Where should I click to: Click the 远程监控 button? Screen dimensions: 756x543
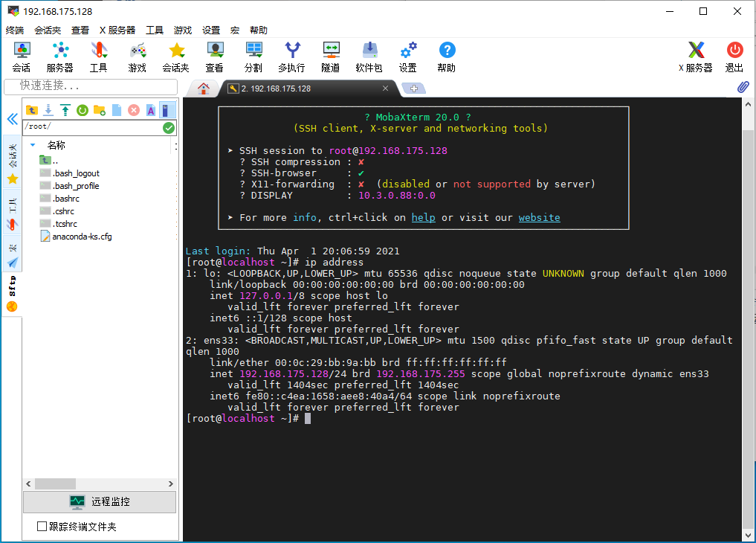click(100, 502)
